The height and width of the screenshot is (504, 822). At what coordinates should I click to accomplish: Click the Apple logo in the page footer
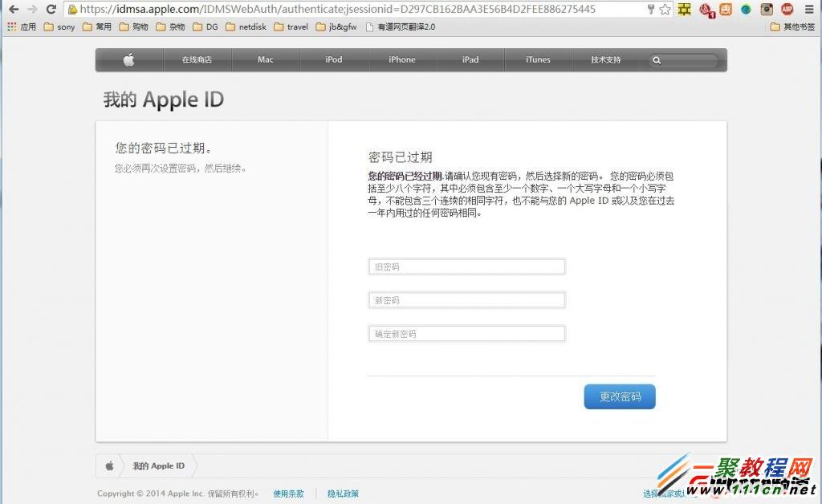(x=108, y=465)
